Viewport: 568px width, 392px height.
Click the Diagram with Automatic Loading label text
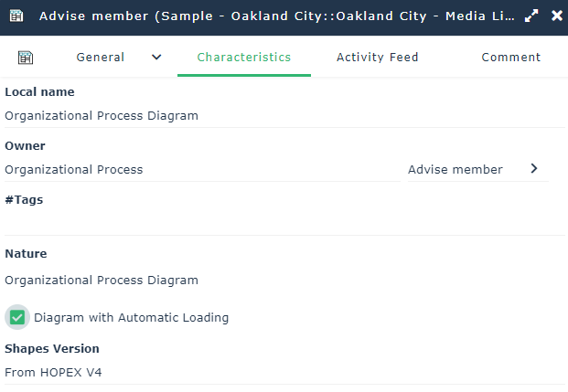(x=132, y=318)
